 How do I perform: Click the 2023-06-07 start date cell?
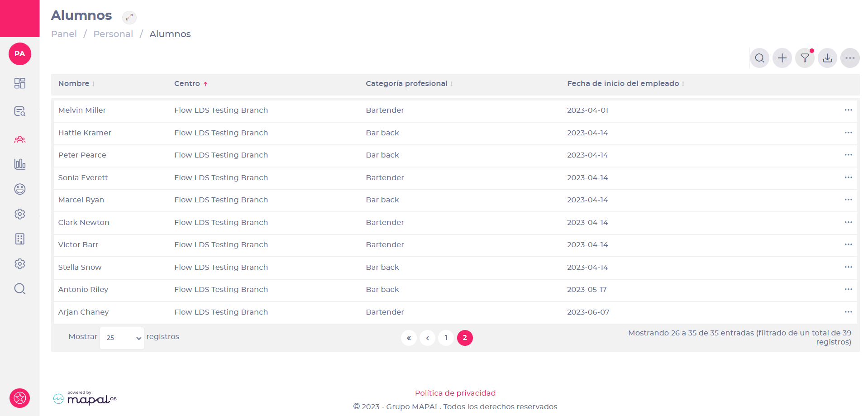click(588, 312)
